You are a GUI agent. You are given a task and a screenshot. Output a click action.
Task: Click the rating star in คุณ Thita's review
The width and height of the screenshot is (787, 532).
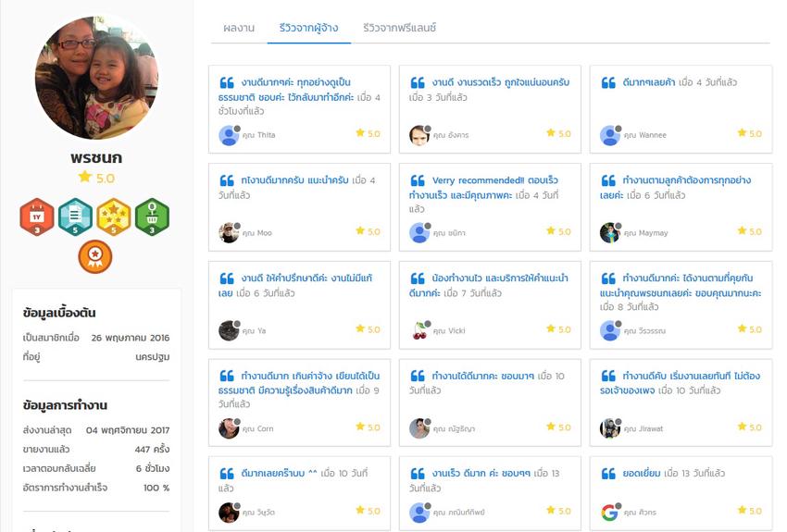click(360, 133)
